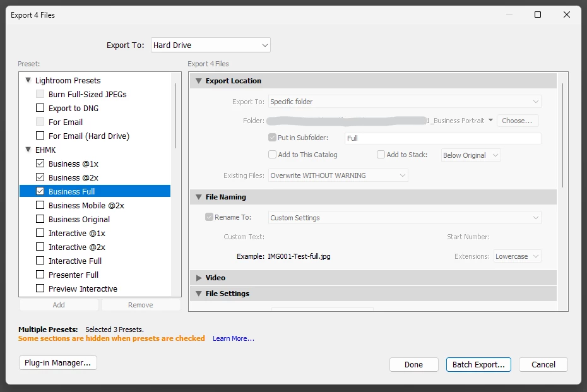Click the Selected 3 Presets status text
587x392 pixels.
pos(114,330)
